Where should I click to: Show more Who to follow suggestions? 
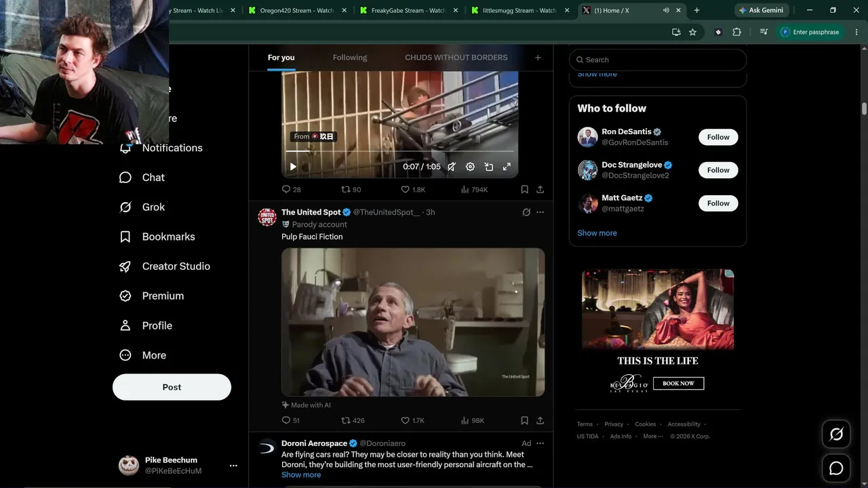[x=597, y=233]
